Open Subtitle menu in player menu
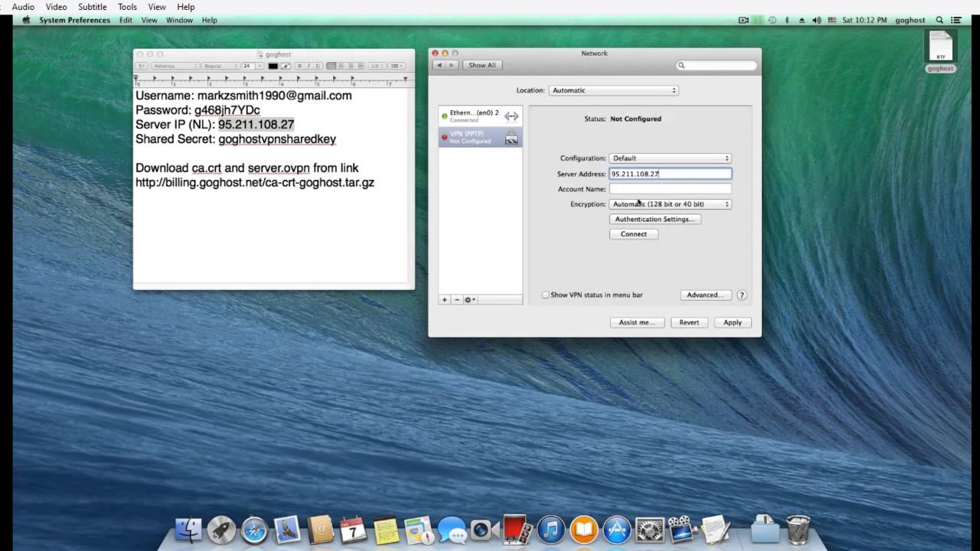The height and width of the screenshot is (551, 980). click(x=93, y=7)
